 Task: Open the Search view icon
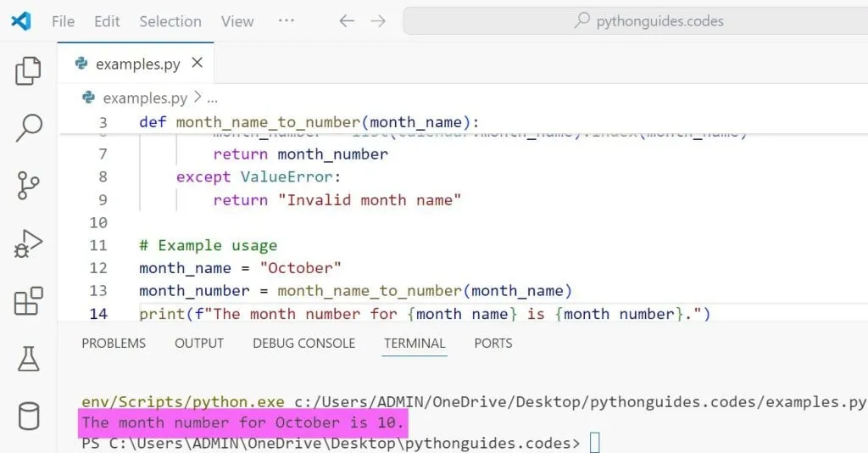(29, 128)
